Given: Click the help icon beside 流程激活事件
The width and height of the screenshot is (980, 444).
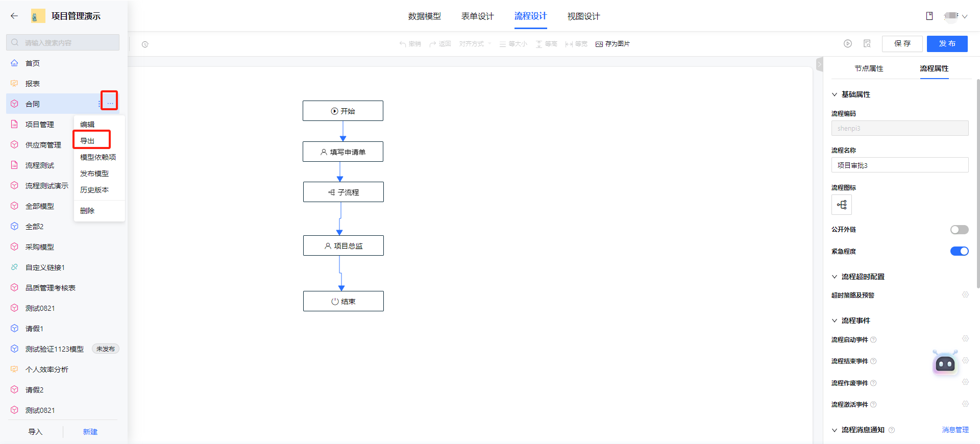Looking at the screenshot, I should coord(873,405).
